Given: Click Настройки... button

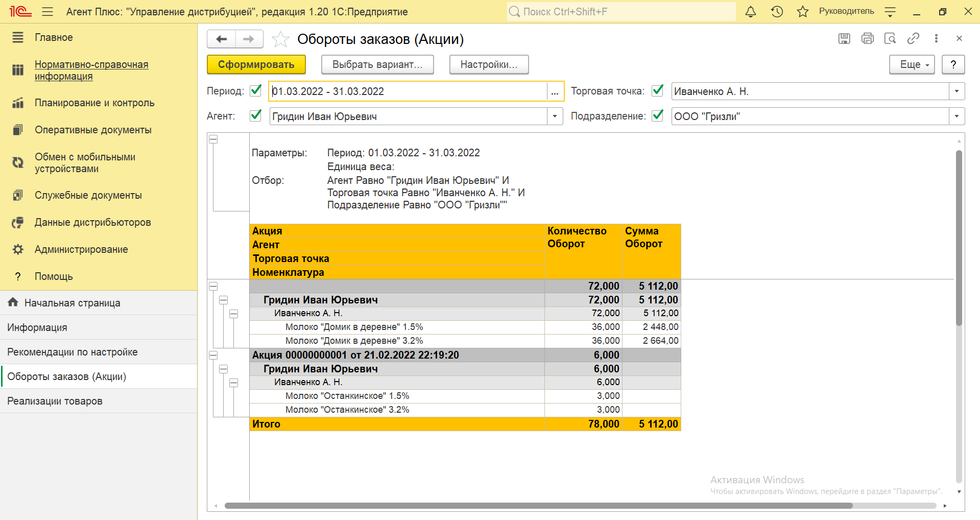Looking at the screenshot, I should pos(489,64).
